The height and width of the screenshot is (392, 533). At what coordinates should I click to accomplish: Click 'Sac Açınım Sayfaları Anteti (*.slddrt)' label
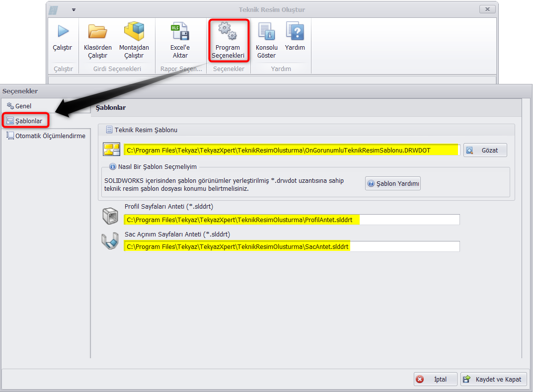pos(177,234)
